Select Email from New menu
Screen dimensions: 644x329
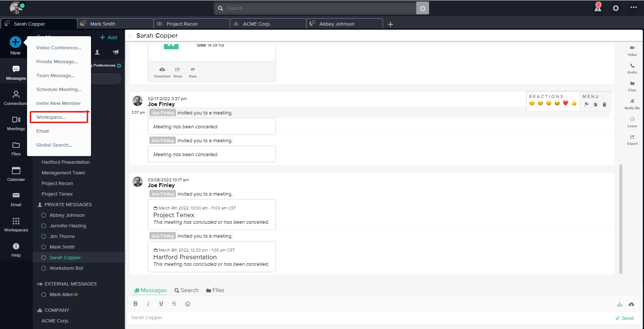coord(42,131)
